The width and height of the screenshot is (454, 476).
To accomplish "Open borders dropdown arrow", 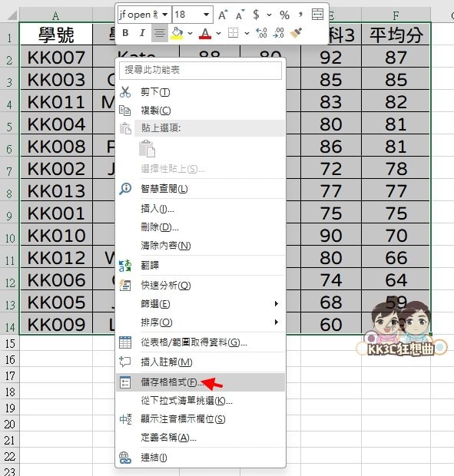I will tap(247, 33).
